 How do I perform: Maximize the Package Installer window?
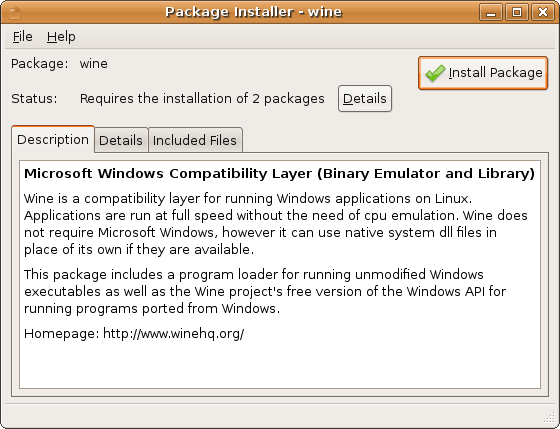pyautogui.click(x=517, y=13)
